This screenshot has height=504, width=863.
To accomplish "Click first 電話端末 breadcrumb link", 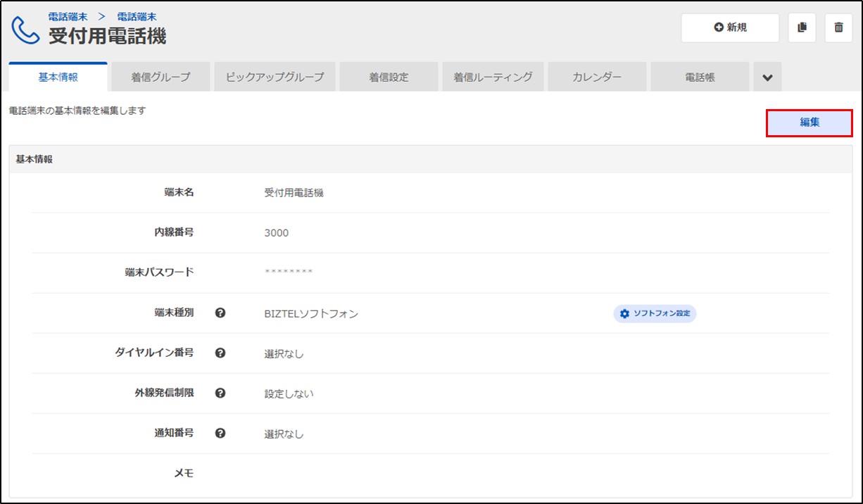I will 68,16.
